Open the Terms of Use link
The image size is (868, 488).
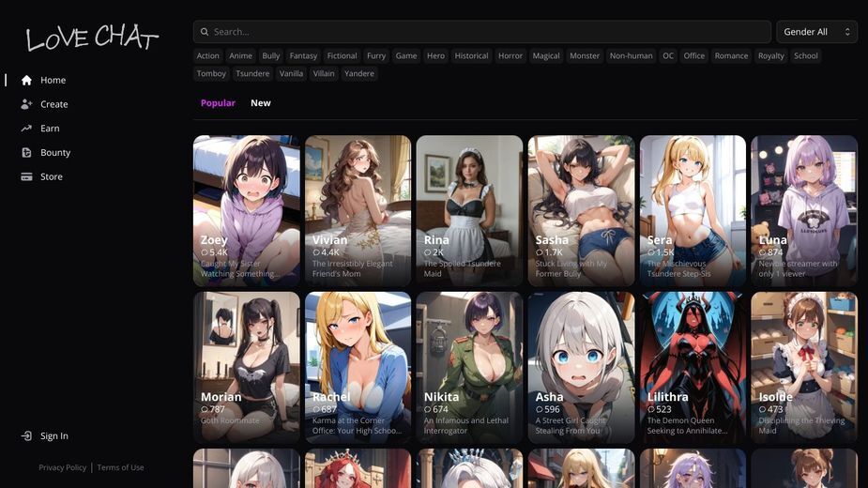click(x=120, y=467)
